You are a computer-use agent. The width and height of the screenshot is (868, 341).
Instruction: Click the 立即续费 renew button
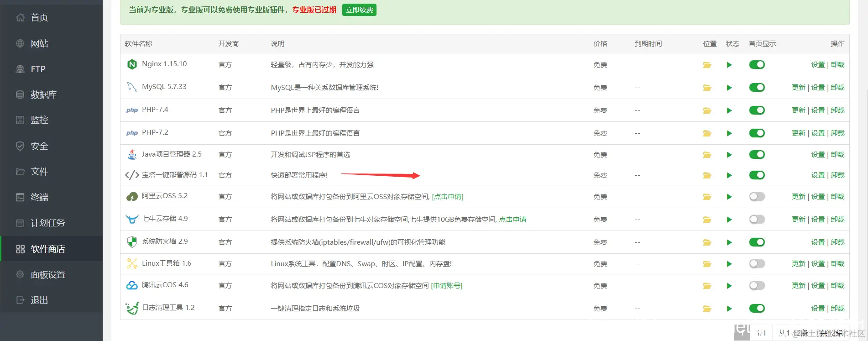(359, 10)
